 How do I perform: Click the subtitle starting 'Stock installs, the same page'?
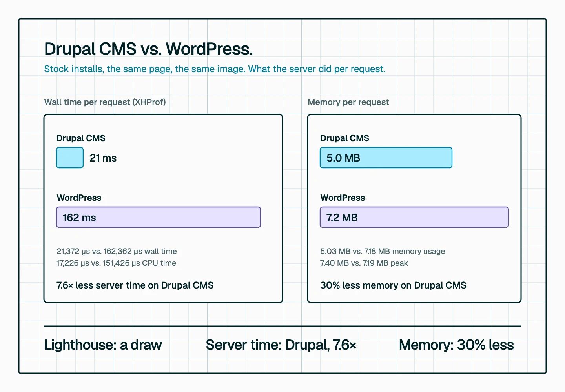(215, 69)
